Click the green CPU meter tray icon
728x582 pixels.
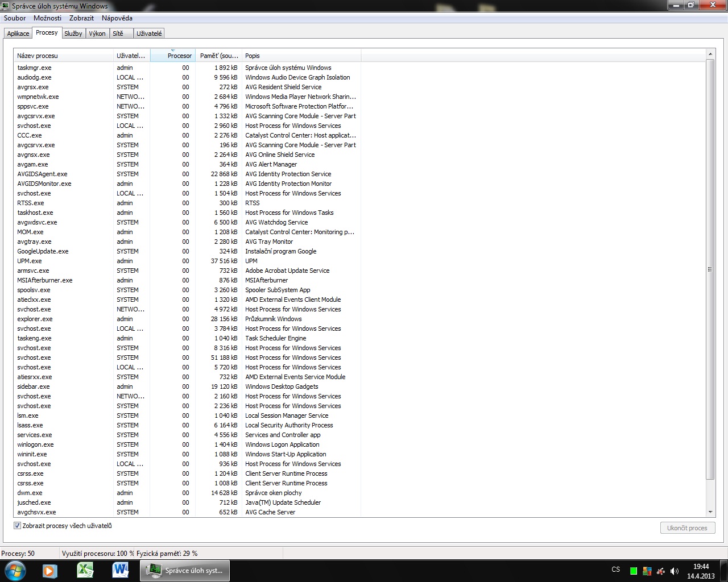[633, 571]
